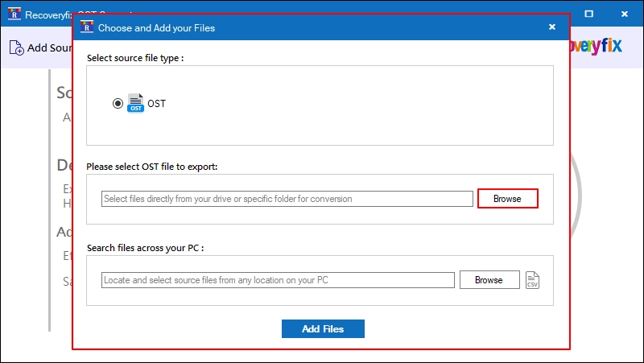Image resolution: width=644 pixels, height=363 pixels.
Task: Click the OST file type icon
Action: click(135, 103)
